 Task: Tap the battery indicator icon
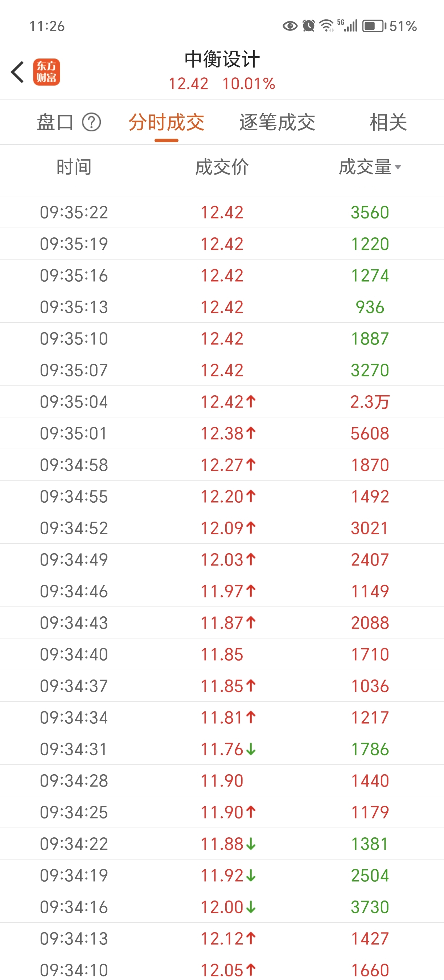click(x=374, y=26)
